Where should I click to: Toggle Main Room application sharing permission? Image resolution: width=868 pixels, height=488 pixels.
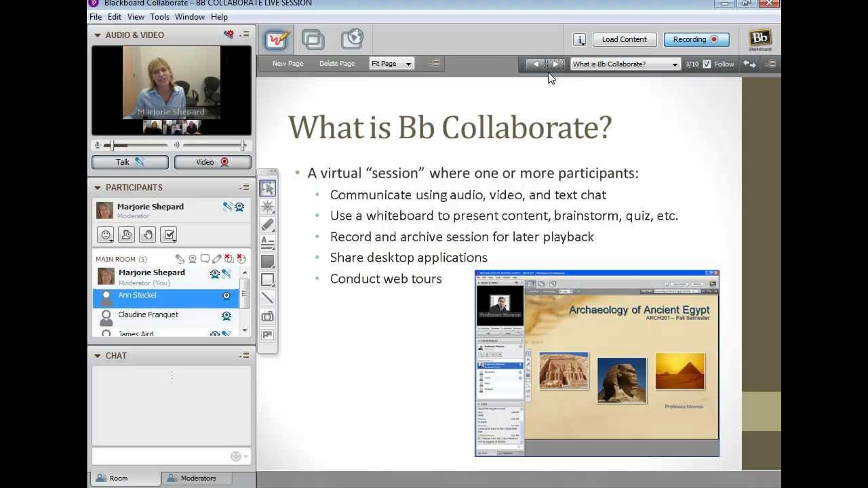[229, 259]
